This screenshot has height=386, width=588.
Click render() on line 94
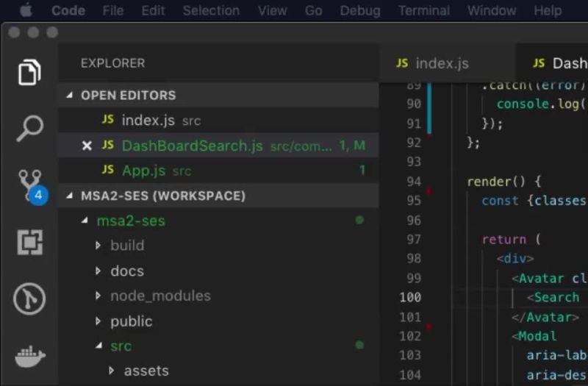point(495,182)
